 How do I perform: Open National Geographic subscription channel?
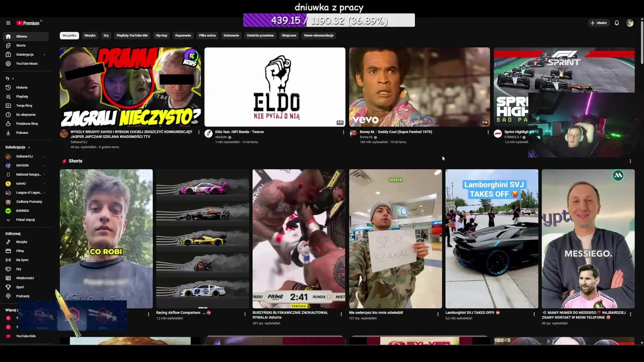click(26, 174)
